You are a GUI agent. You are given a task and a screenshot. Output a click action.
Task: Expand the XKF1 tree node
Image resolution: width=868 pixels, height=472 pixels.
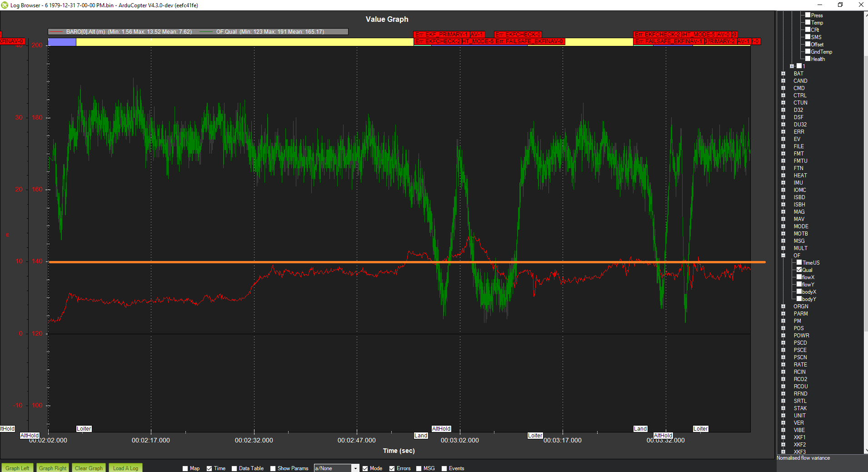point(783,437)
